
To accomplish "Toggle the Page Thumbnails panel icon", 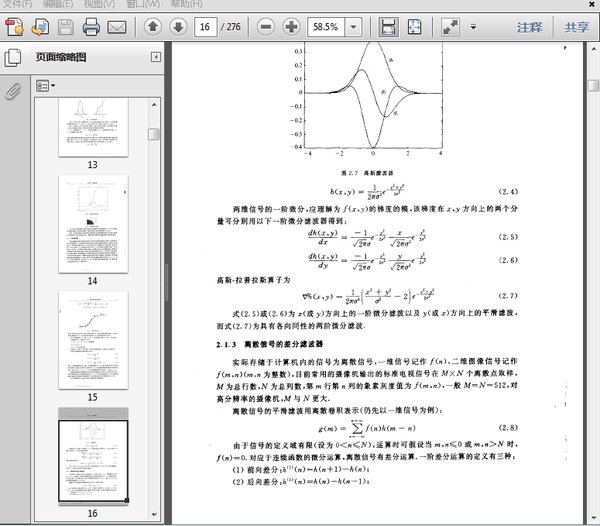I will point(14,58).
